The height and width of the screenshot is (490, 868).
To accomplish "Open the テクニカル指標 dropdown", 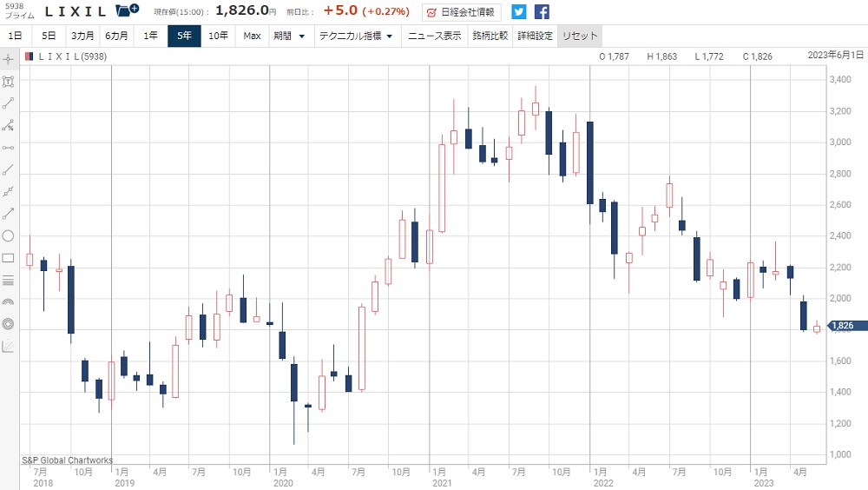I will 357,36.
